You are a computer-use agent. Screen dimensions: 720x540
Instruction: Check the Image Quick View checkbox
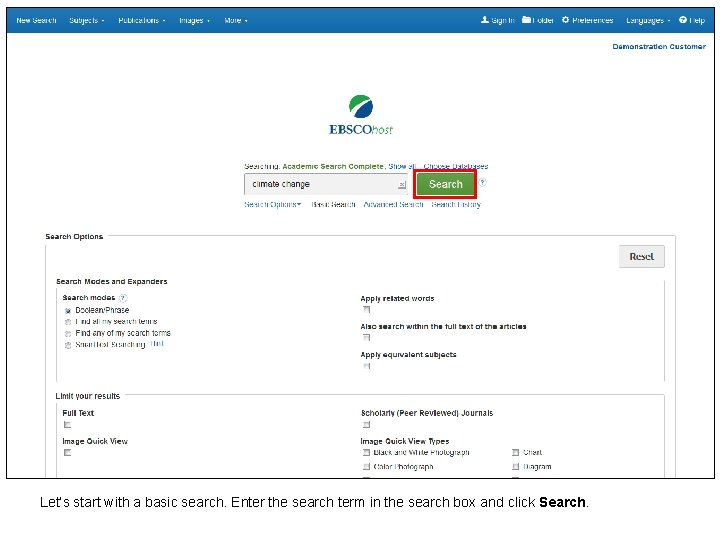68,453
